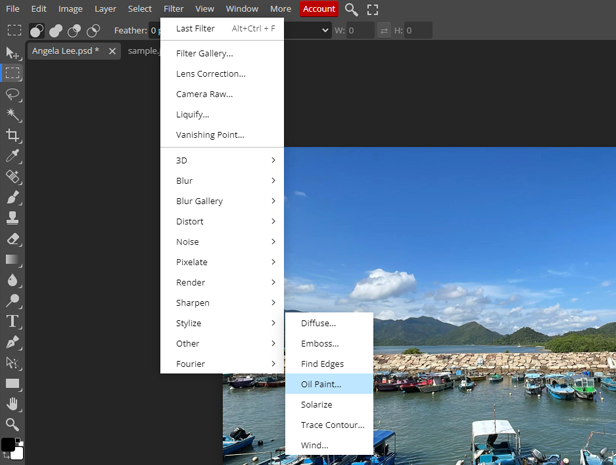616x465 pixels.
Task: Select the Brush tool
Action: coord(13,198)
